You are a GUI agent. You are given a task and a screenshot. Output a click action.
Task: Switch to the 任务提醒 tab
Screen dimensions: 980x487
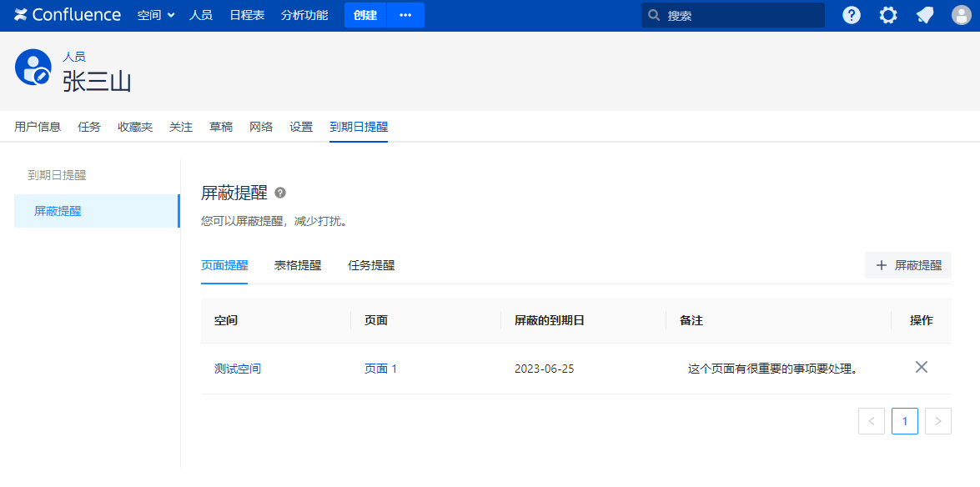(371, 265)
